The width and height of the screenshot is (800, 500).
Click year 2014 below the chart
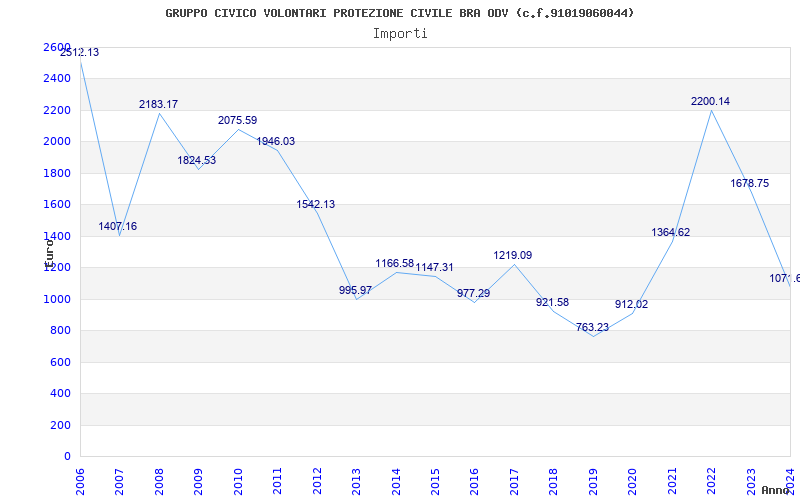tap(396, 482)
